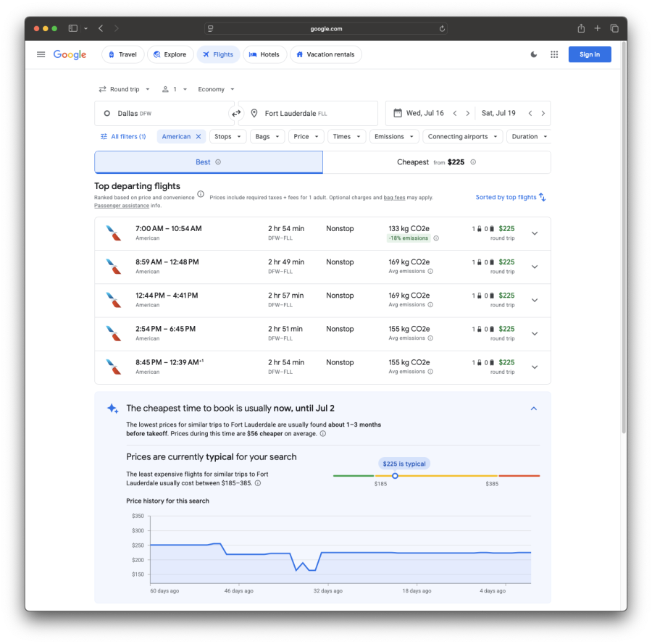Open the Round trip dropdown
This screenshot has width=652, height=644.
pyautogui.click(x=124, y=89)
